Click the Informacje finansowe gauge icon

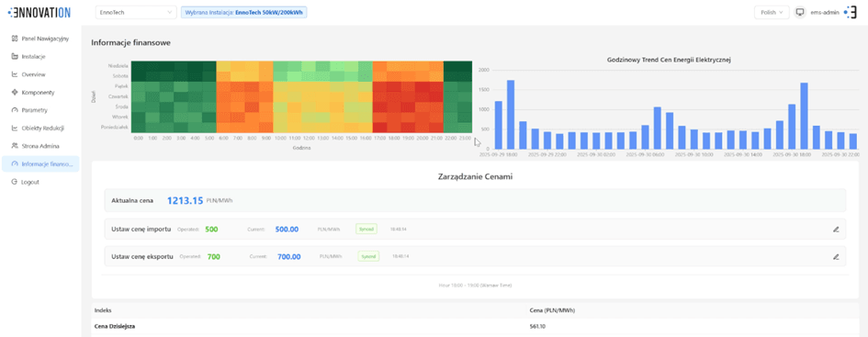click(x=15, y=163)
